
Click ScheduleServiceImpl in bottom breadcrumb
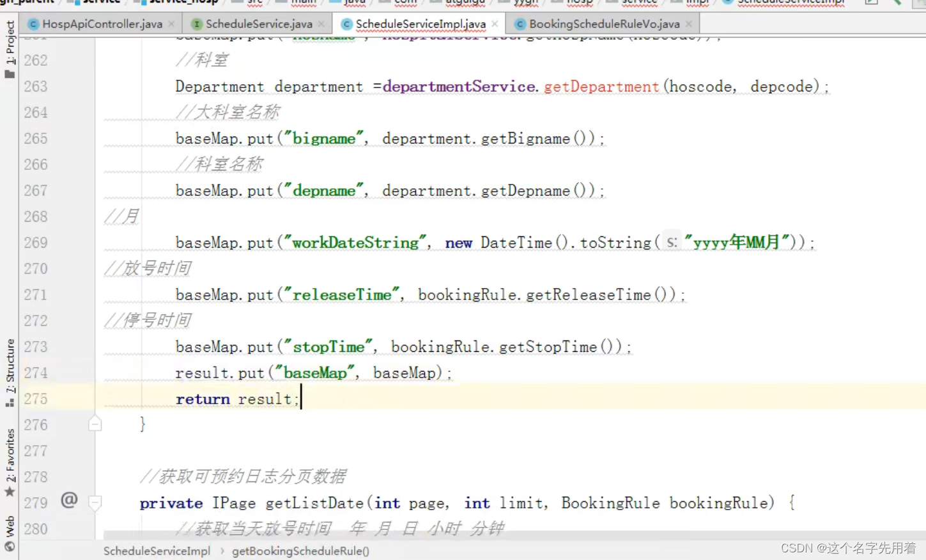pyautogui.click(x=157, y=551)
